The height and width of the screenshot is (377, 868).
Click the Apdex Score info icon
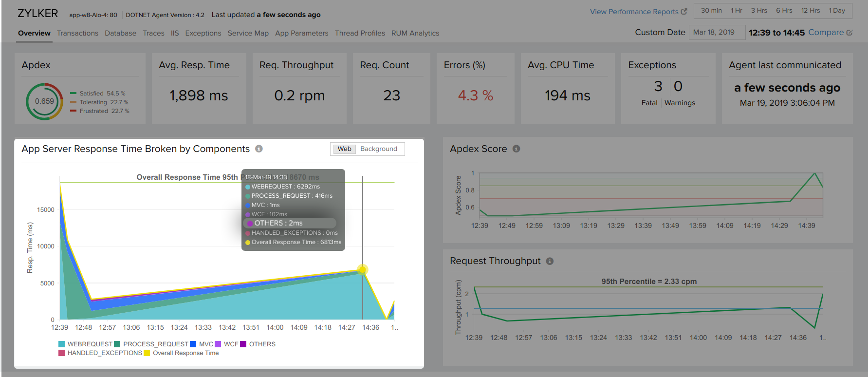516,149
